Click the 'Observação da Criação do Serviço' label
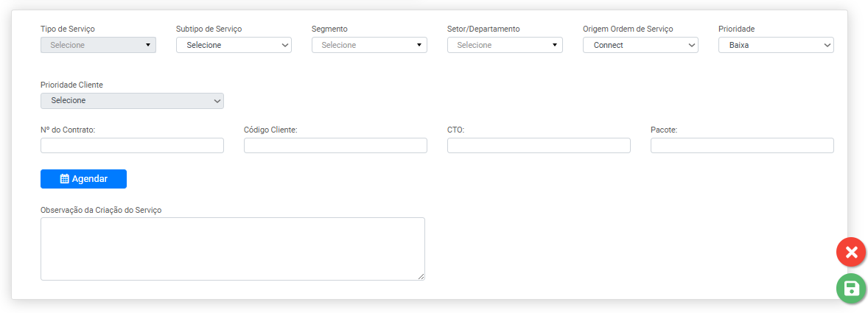This screenshot has height=313, width=868. 101,210
